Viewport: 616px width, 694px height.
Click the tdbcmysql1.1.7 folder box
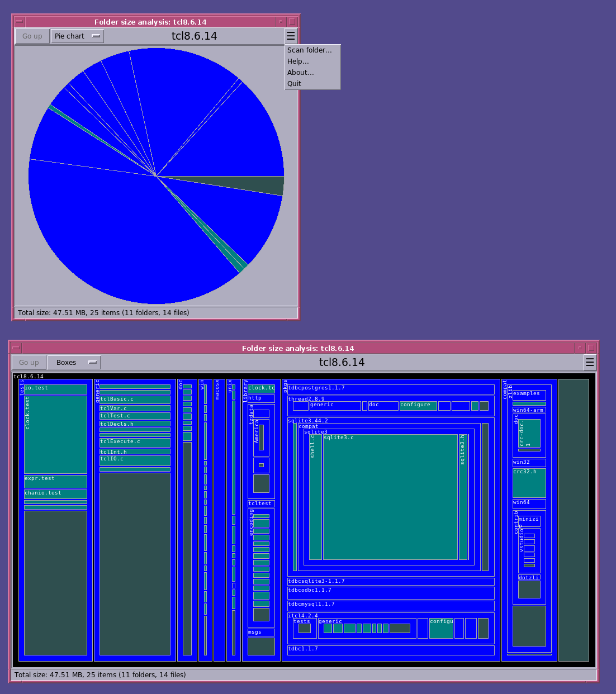point(391,606)
